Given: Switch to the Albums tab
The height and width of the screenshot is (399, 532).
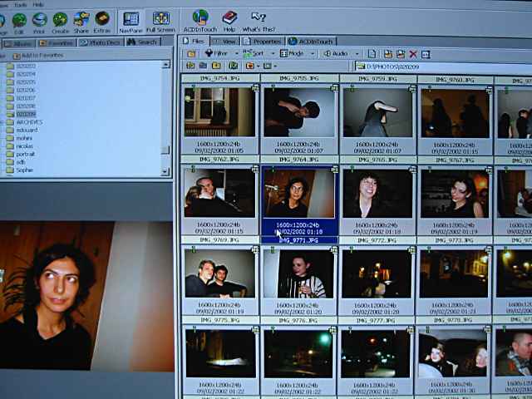Looking at the screenshot, I should click(18, 44).
